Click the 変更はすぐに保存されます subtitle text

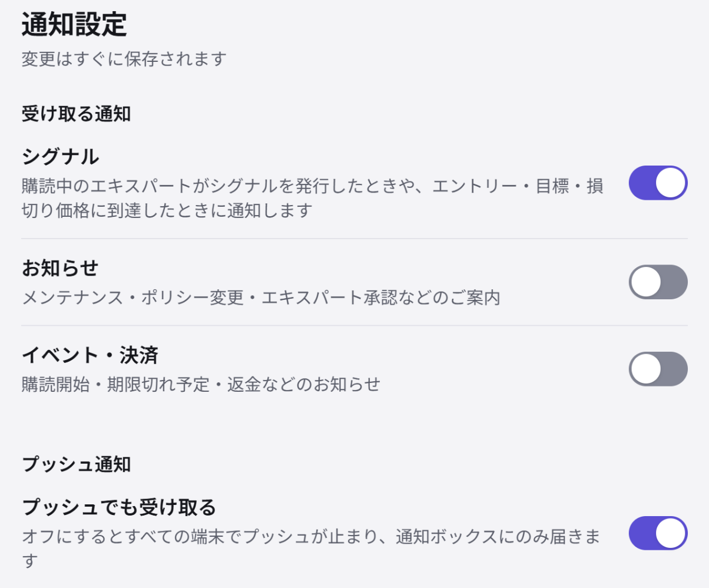click(x=124, y=60)
